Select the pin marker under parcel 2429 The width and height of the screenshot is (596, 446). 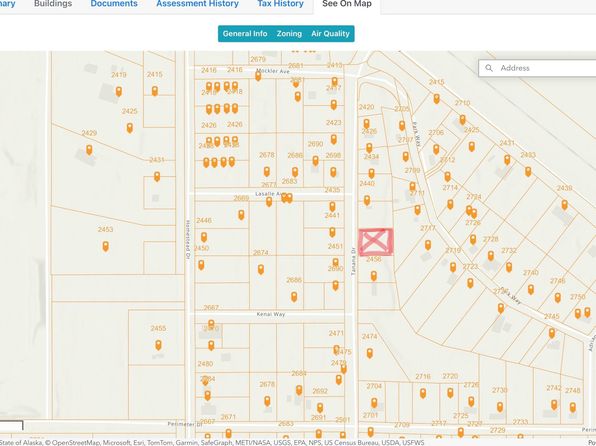tap(89, 149)
